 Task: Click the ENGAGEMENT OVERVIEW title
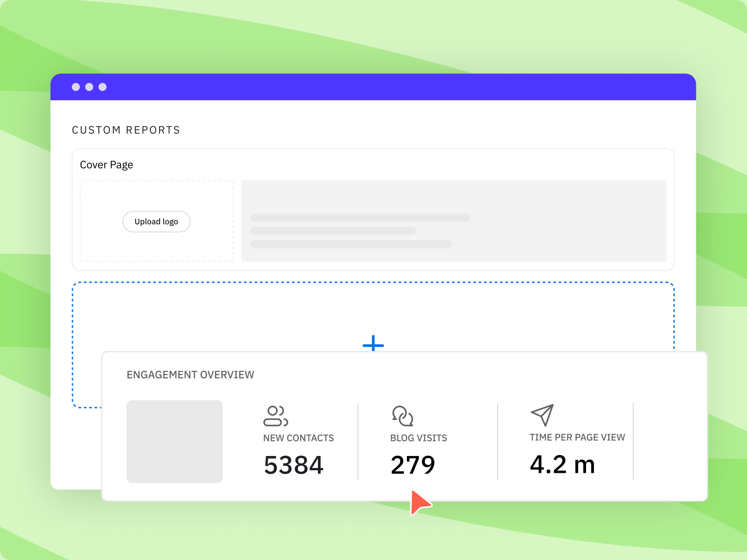point(190,375)
